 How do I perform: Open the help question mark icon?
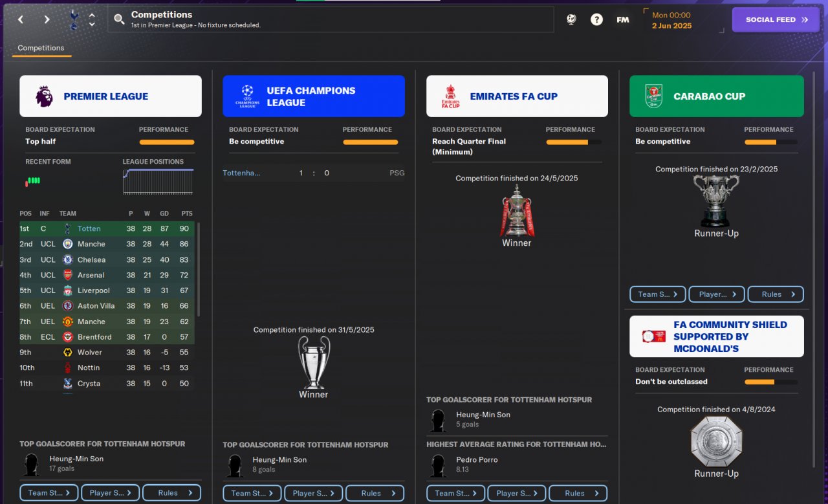coord(596,19)
